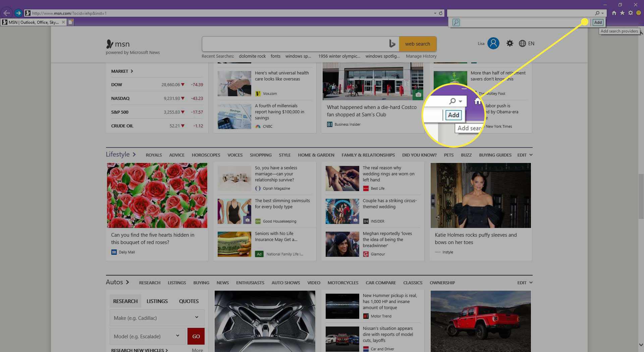Open the EN language globe selector
644x352 pixels.
(527, 44)
